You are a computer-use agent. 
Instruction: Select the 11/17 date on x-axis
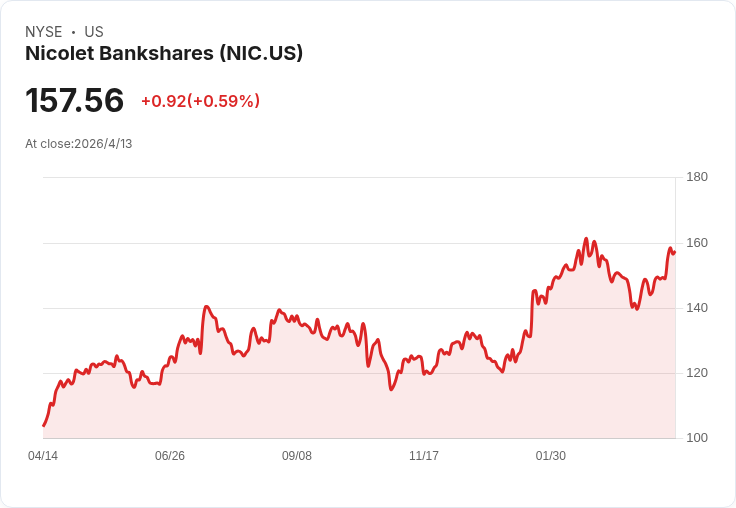(424, 456)
